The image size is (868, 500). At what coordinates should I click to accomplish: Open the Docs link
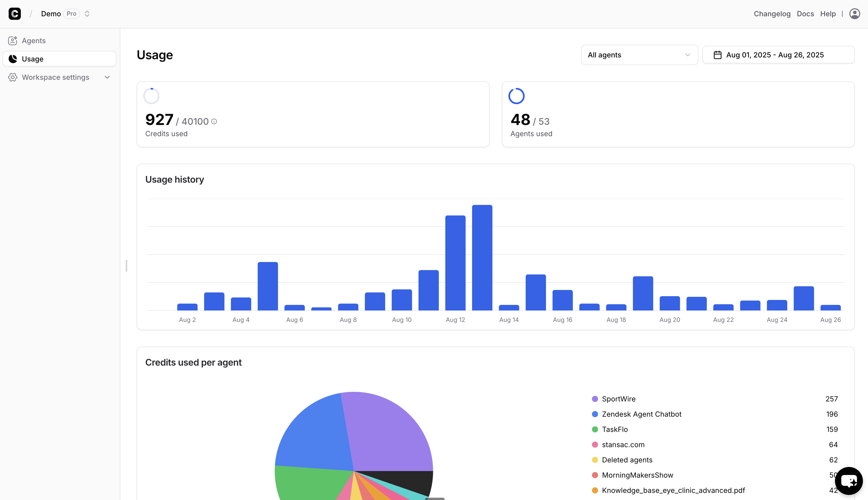[805, 14]
